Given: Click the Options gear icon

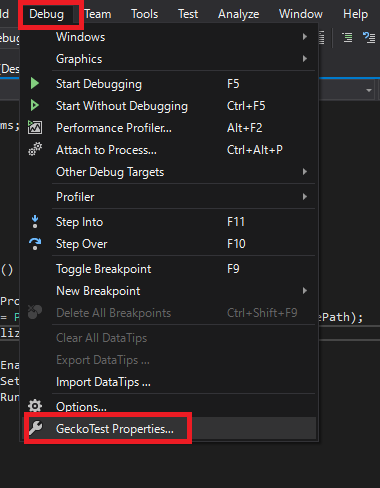Looking at the screenshot, I should [35, 406].
